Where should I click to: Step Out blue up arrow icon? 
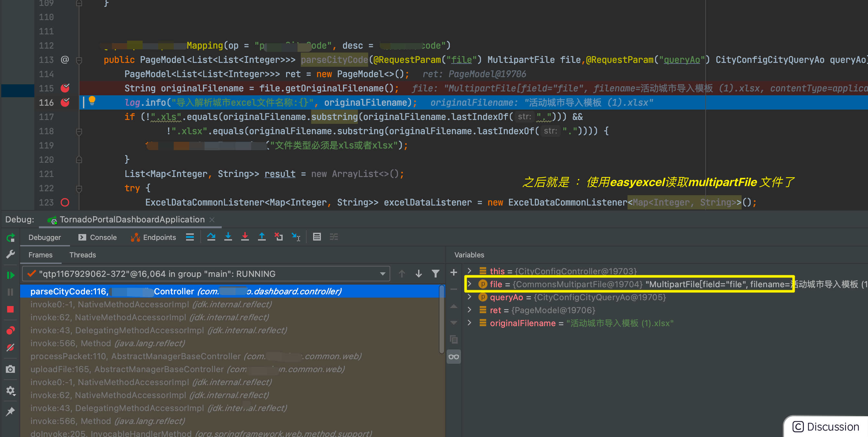(x=262, y=237)
